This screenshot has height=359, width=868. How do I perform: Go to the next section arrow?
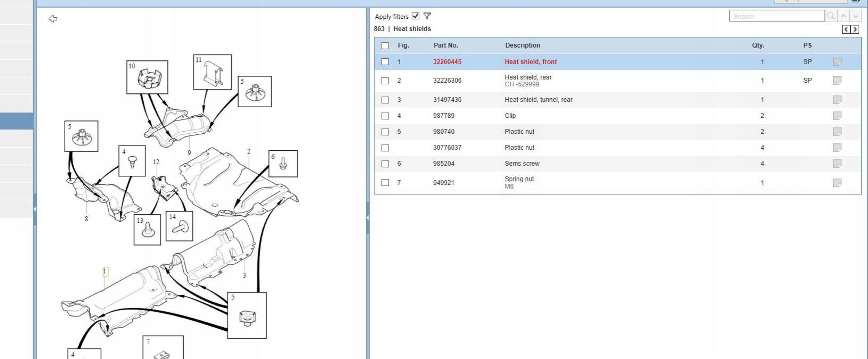coord(855,30)
